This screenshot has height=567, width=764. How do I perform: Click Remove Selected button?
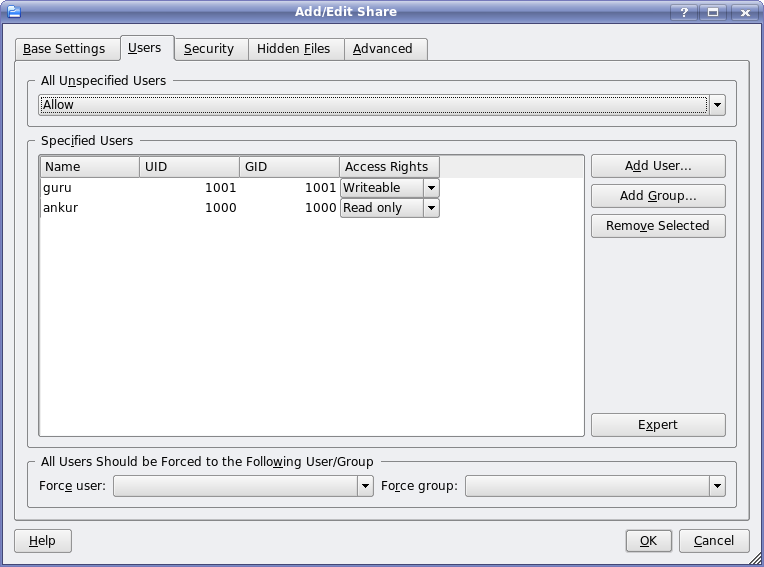click(657, 226)
